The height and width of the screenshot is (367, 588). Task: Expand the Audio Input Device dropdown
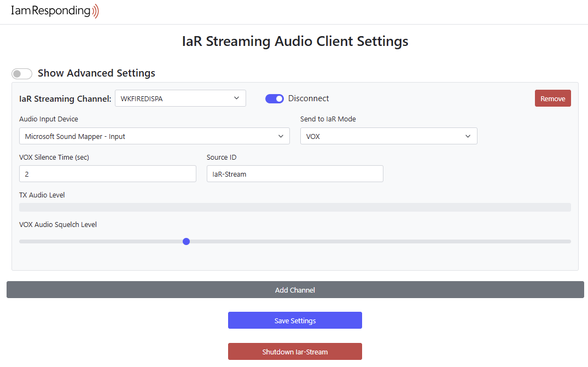pyautogui.click(x=154, y=136)
